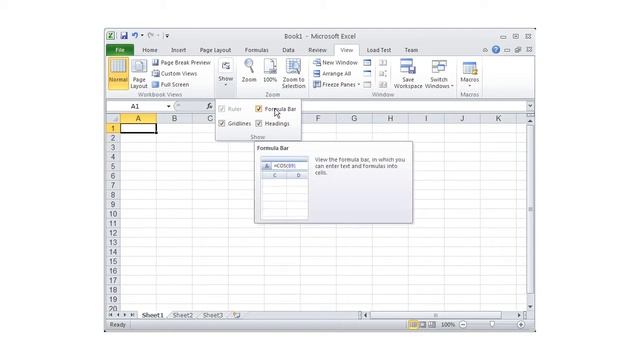Click the vertical scrollbar thumb
640x360 pixels.
coord(530,209)
